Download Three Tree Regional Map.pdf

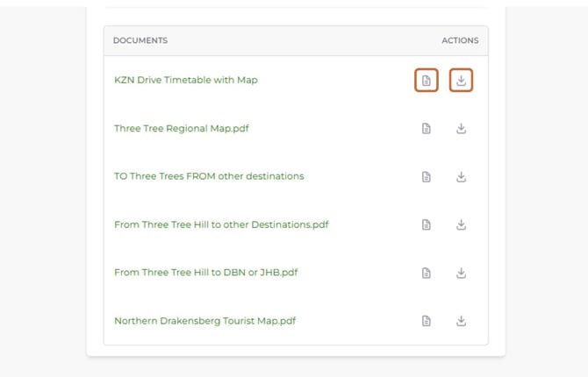461,129
